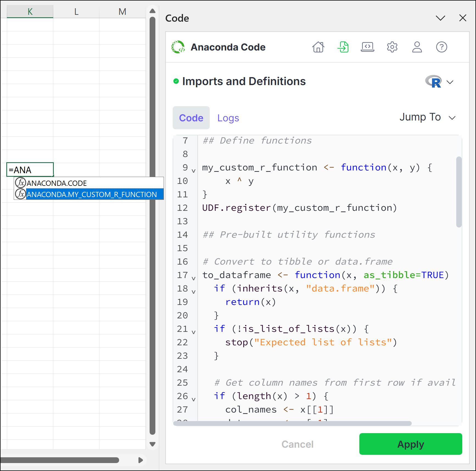Select column K header

(x=30, y=12)
